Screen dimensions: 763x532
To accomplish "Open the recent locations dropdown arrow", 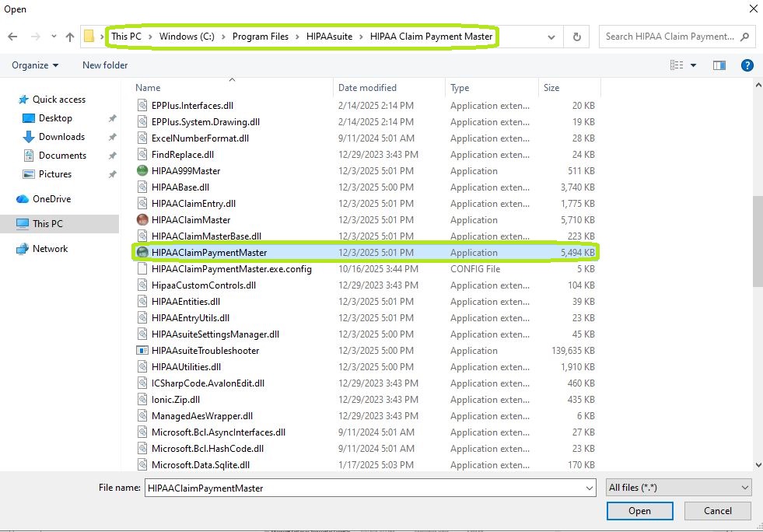I will tap(54, 37).
